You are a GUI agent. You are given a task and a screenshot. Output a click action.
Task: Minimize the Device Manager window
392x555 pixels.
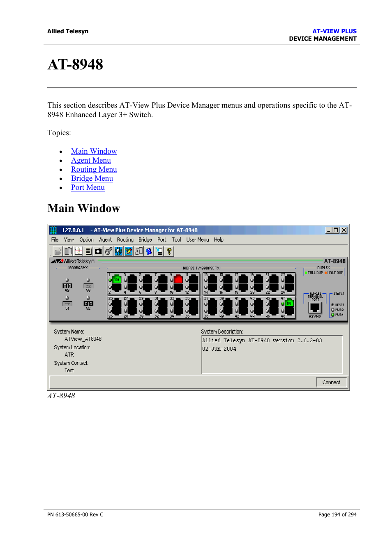pyautogui.click(x=329, y=230)
